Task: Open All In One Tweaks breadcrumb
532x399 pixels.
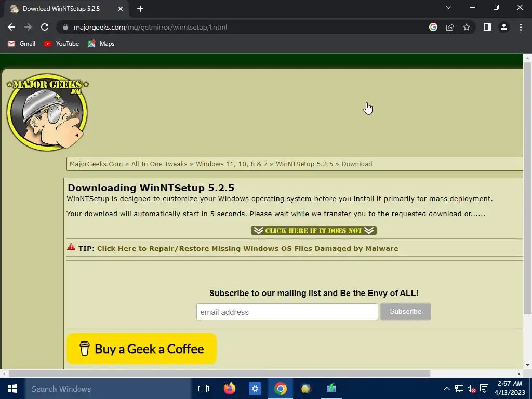Action: (159, 164)
